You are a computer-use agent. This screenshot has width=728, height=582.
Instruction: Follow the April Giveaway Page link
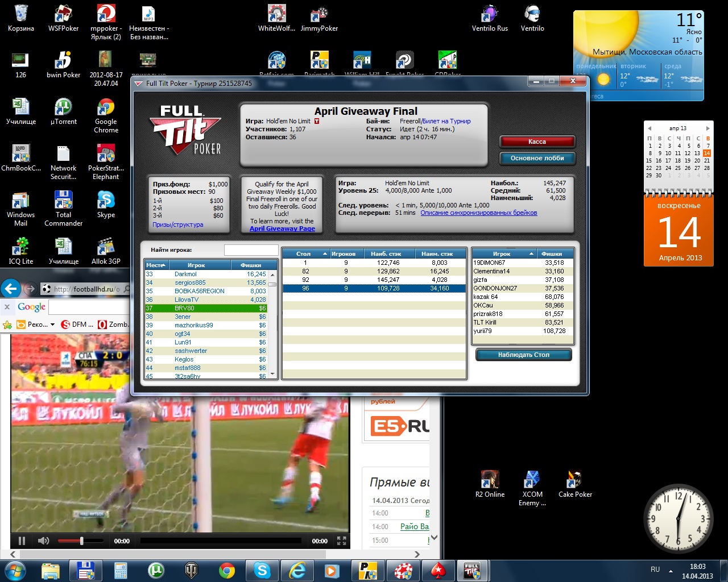tap(282, 228)
